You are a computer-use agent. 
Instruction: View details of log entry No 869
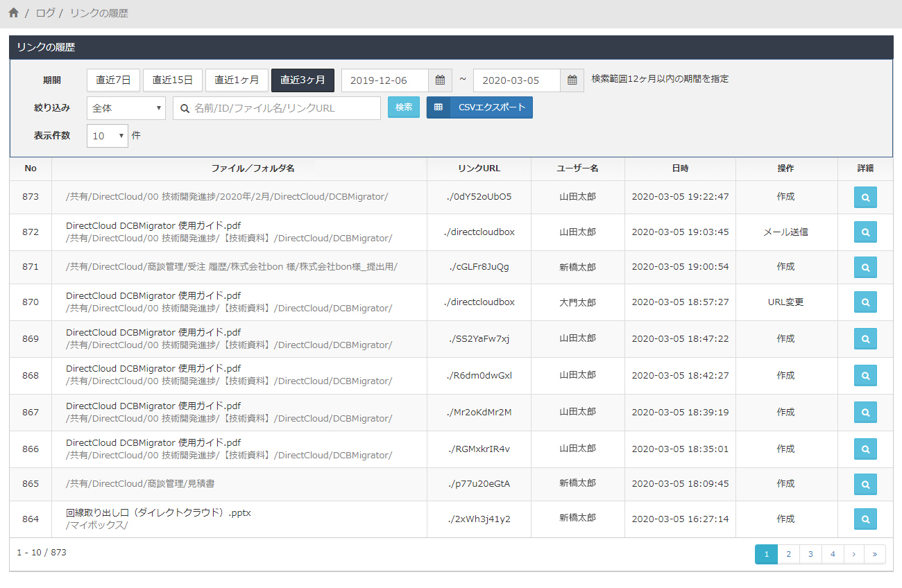tap(865, 339)
